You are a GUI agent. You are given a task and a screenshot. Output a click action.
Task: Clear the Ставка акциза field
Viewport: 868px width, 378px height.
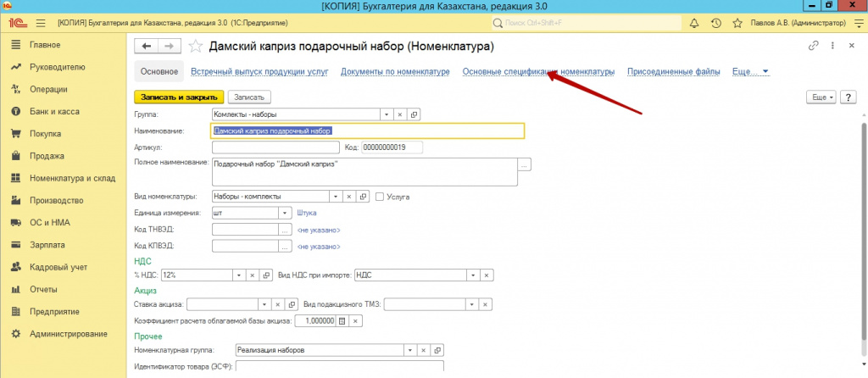point(279,304)
